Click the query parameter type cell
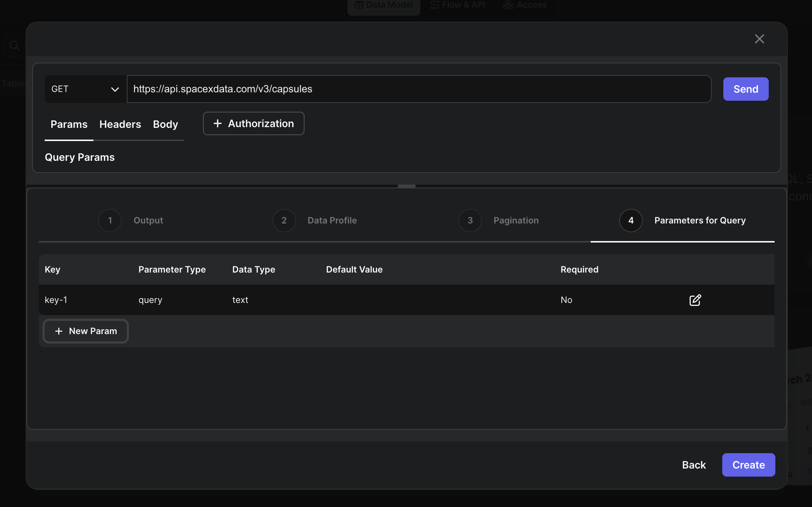Screen dimensions: 812x507 click(150, 300)
